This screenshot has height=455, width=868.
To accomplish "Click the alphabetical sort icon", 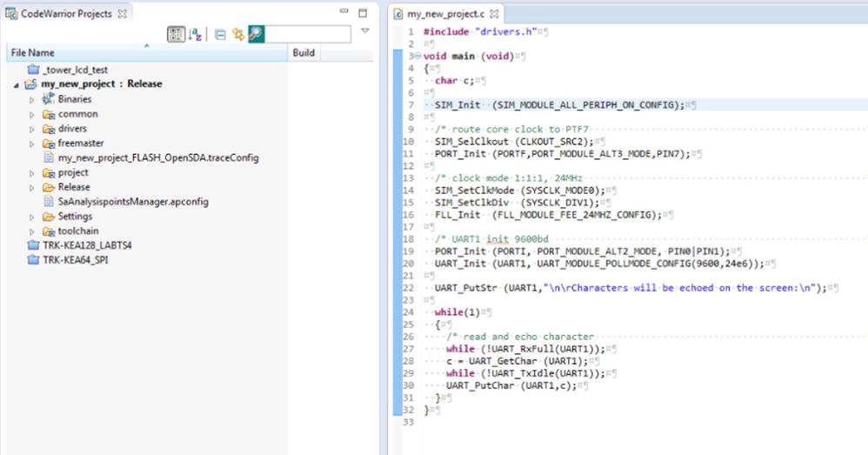I will click(x=195, y=34).
